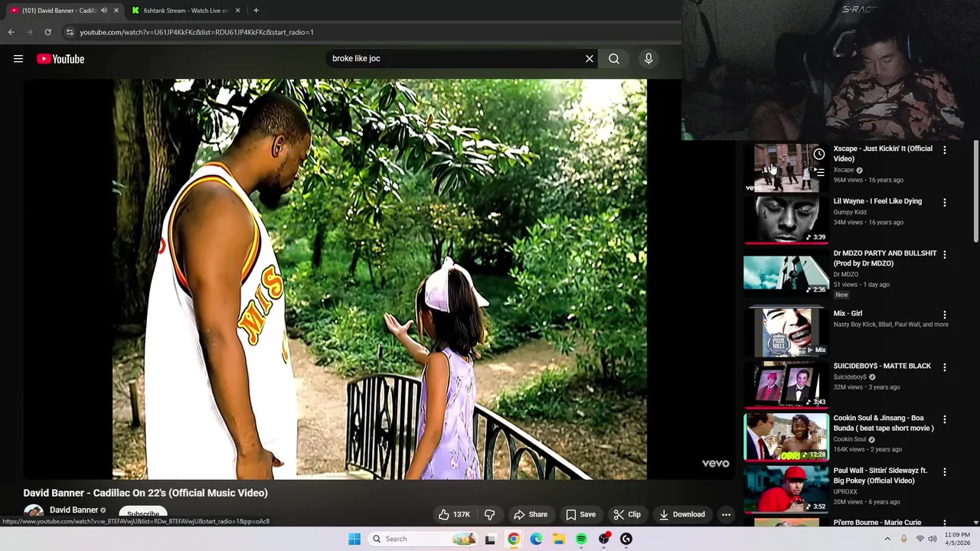Screen dimensions: 980x551
Task: Show hidden system tray icons
Action: click(887, 539)
